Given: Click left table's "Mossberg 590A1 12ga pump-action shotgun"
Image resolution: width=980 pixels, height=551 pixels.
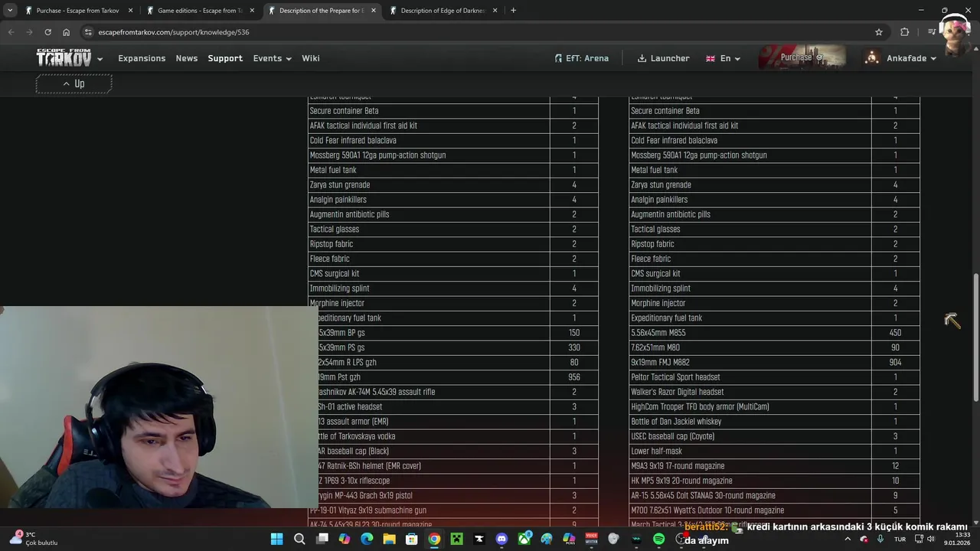Looking at the screenshot, I should (377, 155).
